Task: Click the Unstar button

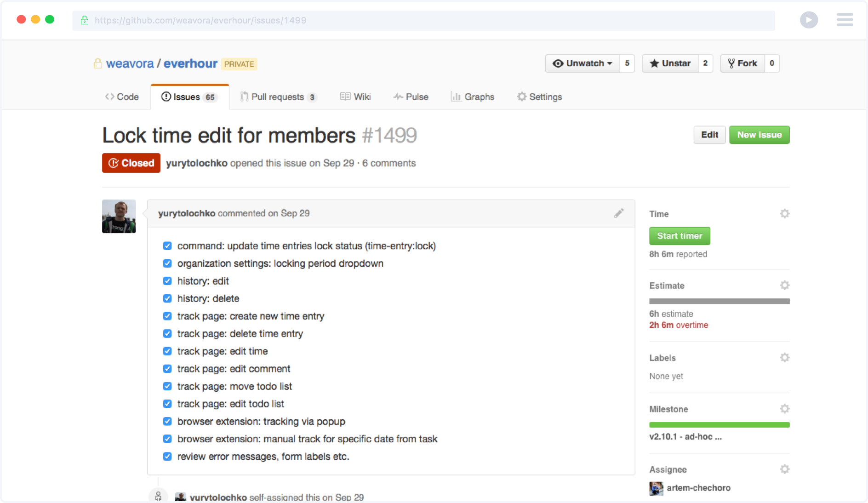Action: coord(670,63)
